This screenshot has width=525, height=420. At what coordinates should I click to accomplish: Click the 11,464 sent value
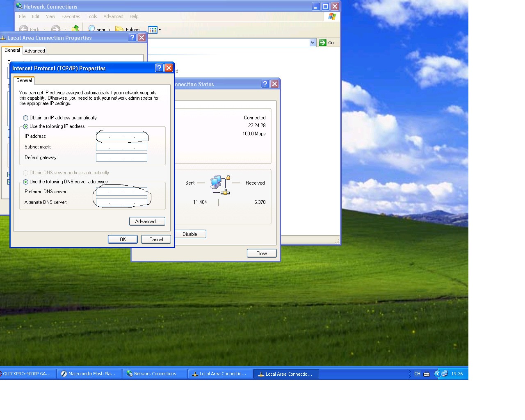200,202
